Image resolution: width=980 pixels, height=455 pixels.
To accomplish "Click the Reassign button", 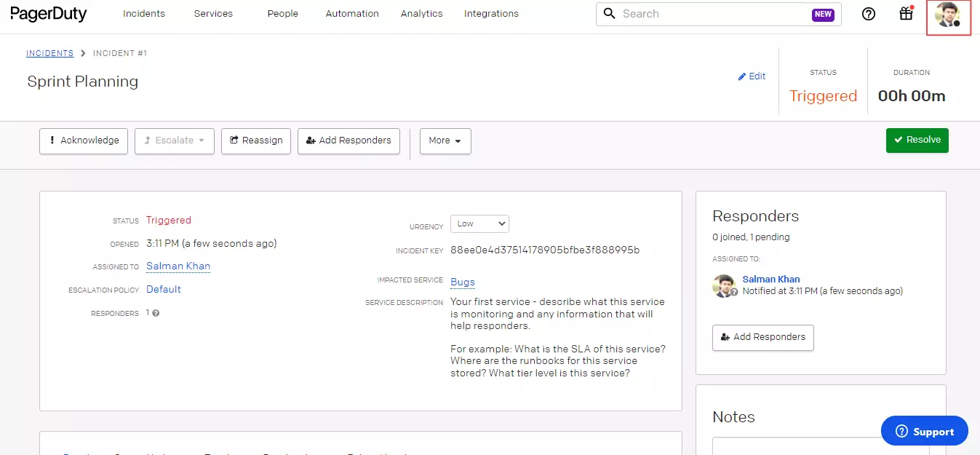I will [x=256, y=141].
